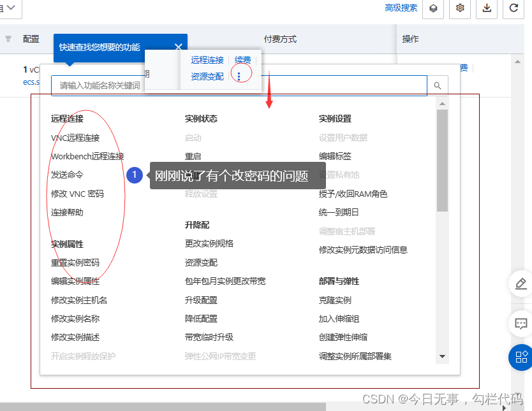Select 带宽临时升级 entry
Screen dimensions: 532x411
(209, 337)
